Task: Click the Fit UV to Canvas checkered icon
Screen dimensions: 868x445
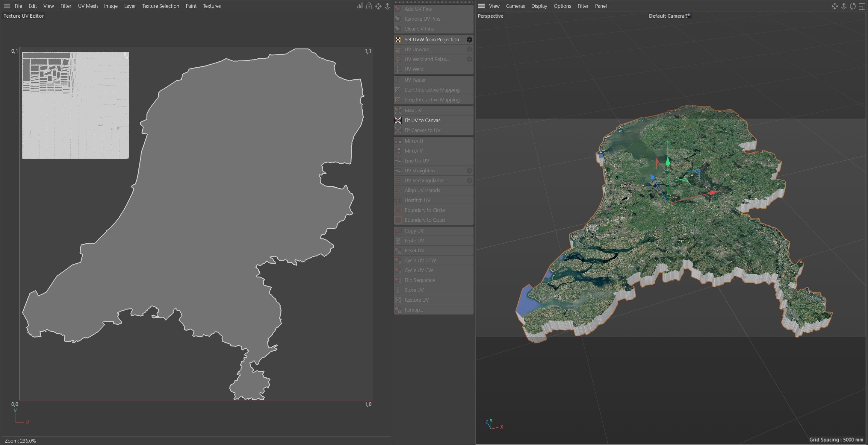Action: [x=398, y=120]
